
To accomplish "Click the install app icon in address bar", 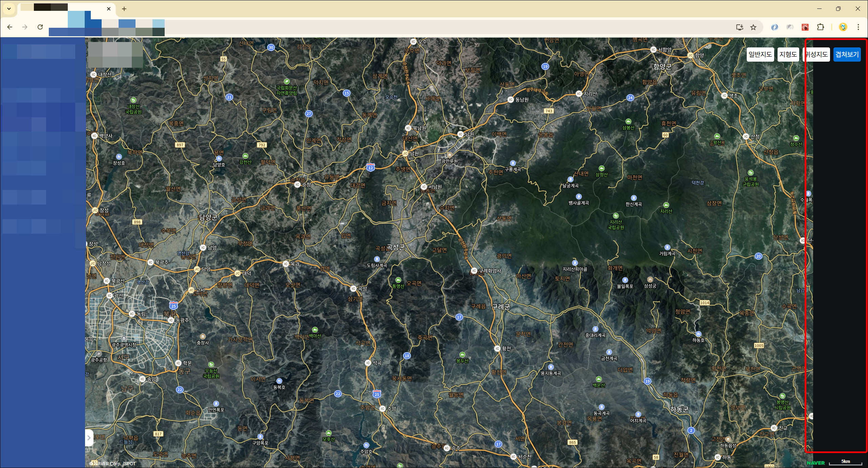I will (x=740, y=27).
